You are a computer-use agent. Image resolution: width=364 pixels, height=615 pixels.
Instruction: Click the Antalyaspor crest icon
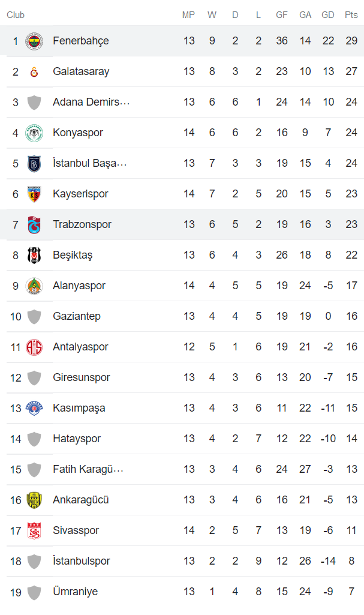(x=35, y=346)
